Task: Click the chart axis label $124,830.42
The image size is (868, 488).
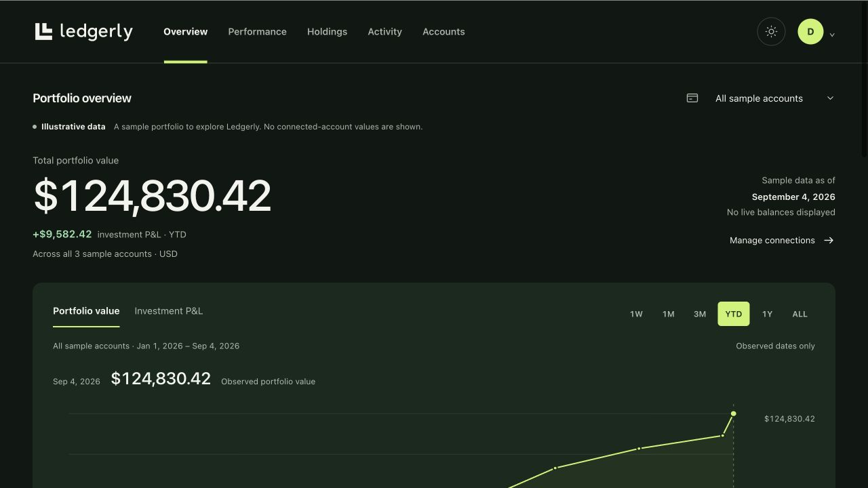Action: point(789,419)
